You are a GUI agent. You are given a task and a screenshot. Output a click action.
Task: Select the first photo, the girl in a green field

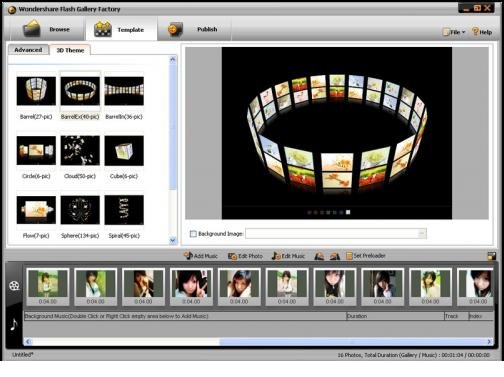[x=48, y=287]
